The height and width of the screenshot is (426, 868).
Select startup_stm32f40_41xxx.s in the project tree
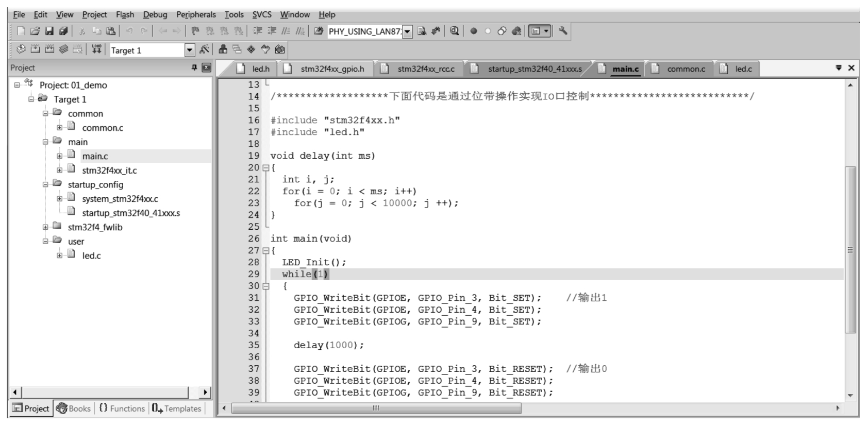tap(131, 213)
